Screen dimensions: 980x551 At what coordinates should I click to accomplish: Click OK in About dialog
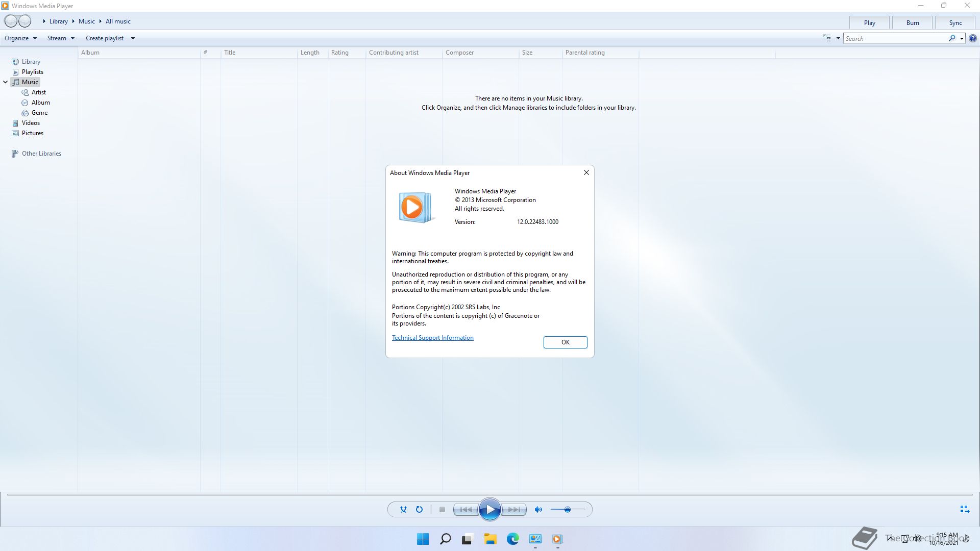tap(565, 342)
